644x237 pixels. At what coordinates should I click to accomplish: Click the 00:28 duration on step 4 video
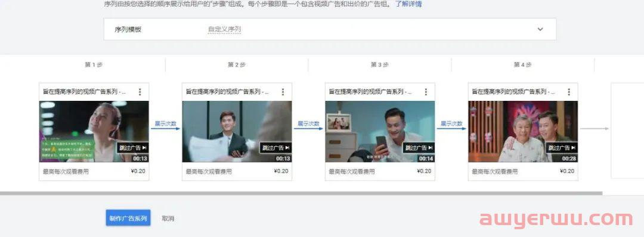569,158
